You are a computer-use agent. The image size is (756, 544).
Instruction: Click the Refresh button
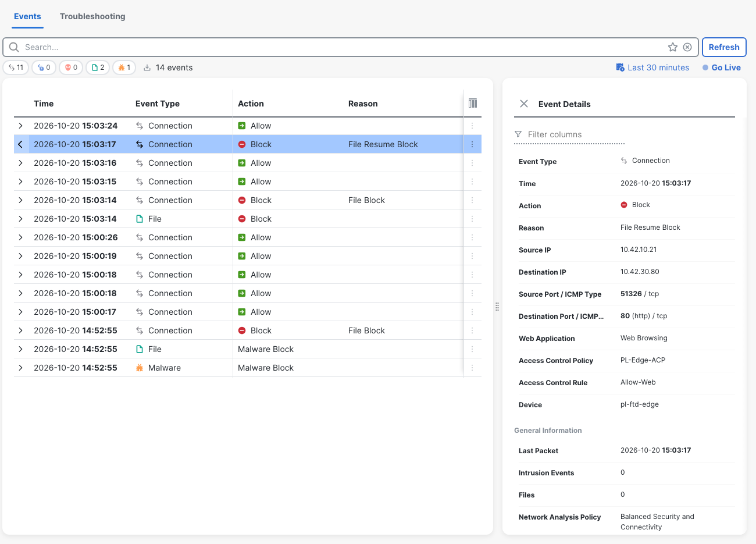(x=724, y=47)
